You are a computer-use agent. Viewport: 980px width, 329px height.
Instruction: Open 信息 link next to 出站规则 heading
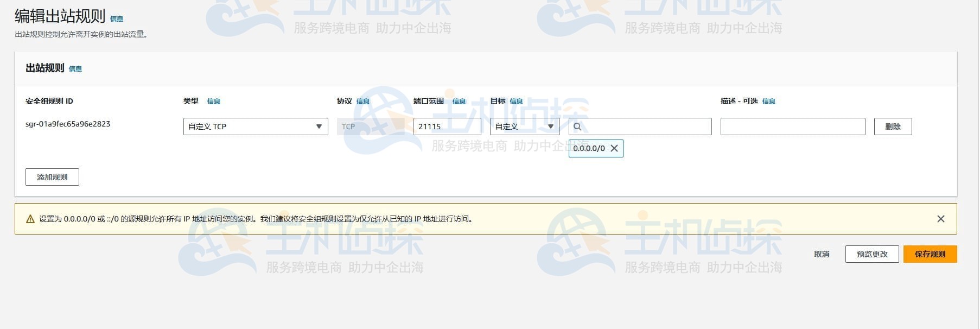(75, 69)
